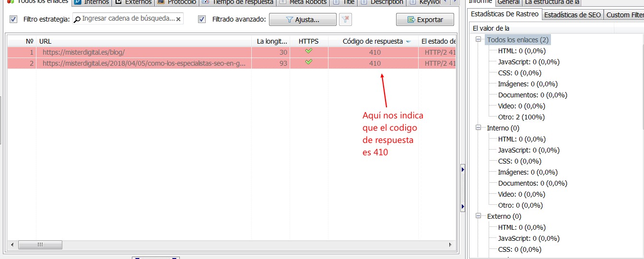The height and width of the screenshot is (259, 644).
Task: Click the length value 93
Action: click(x=283, y=63)
